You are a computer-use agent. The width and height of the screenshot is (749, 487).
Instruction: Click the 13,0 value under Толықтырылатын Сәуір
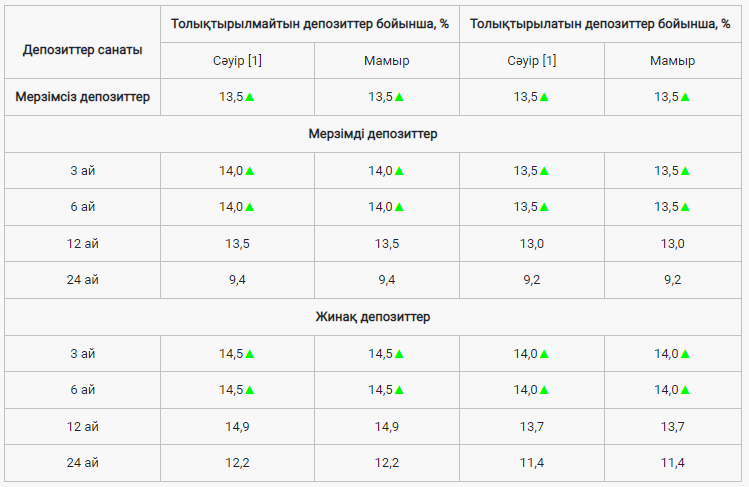532,244
